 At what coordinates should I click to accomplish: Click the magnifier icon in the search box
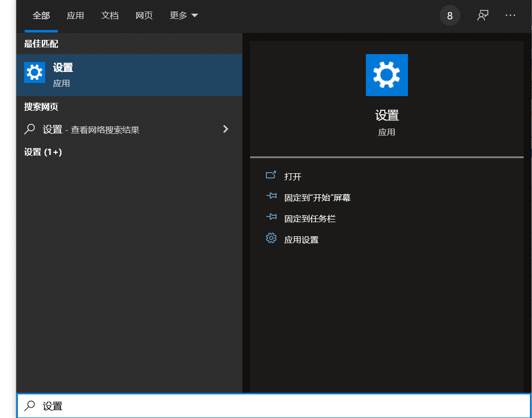29,406
